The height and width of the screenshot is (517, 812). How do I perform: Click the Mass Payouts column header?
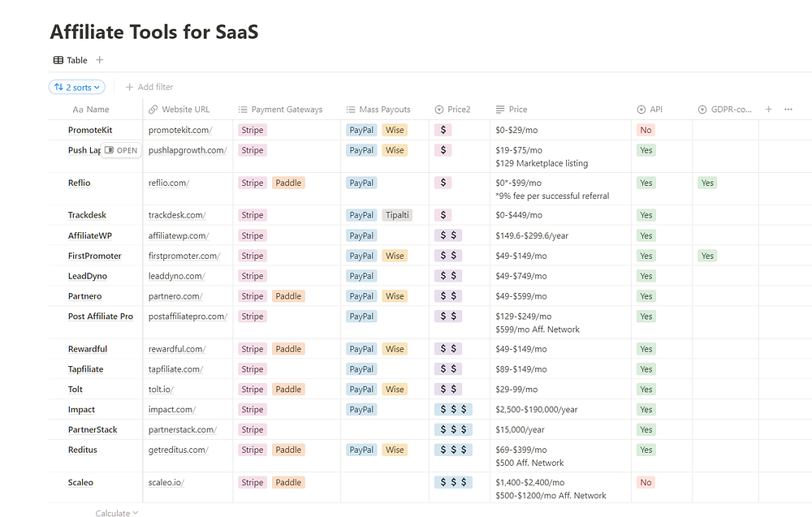tap(384, 110)
